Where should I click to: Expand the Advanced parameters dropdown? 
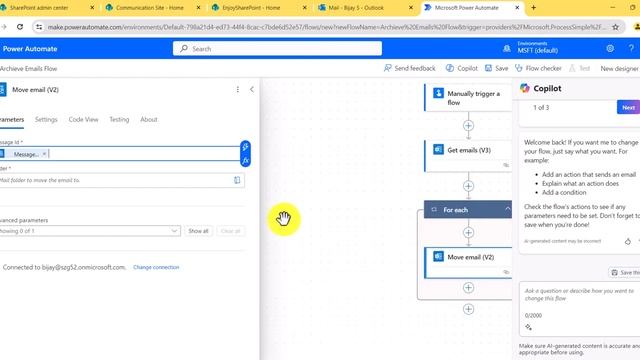click(90, 231)
